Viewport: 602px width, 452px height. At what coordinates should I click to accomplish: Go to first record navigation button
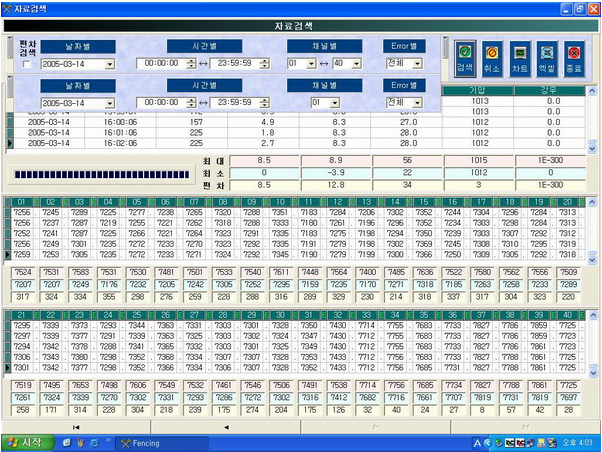[76, 427]
